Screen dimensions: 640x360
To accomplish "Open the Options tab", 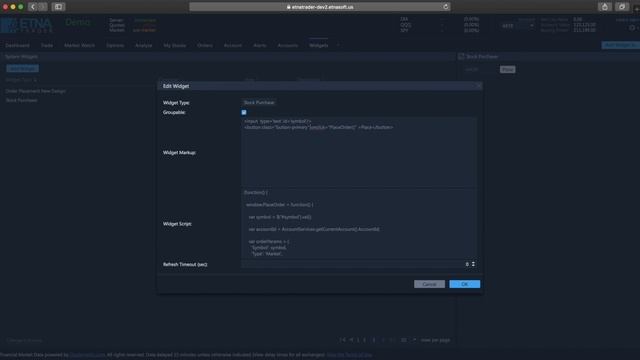I will click(115, 45).
